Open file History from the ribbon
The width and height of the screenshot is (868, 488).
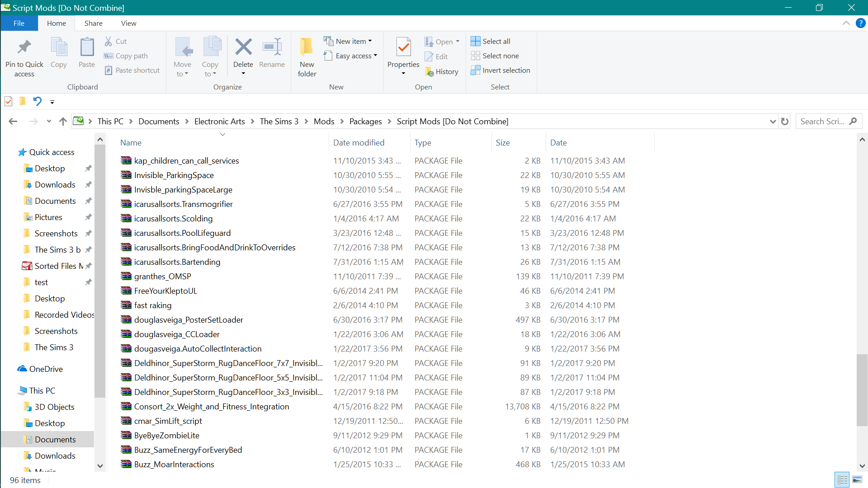442,71
